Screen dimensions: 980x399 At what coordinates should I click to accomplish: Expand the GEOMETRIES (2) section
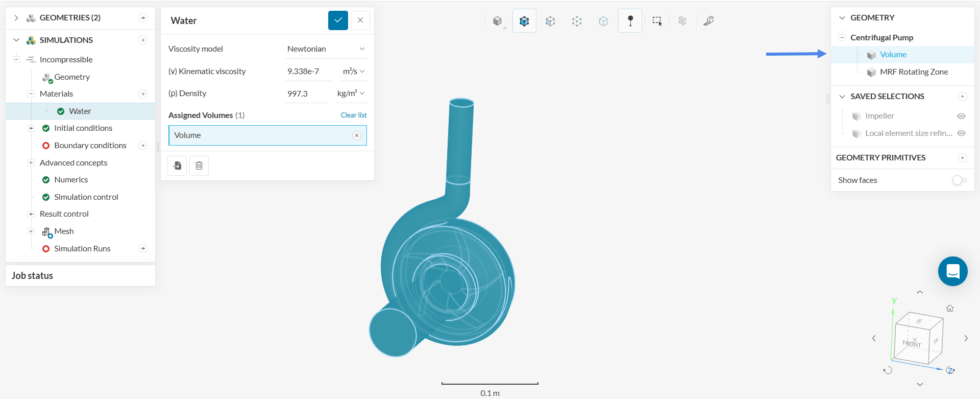tap(16, 18)
